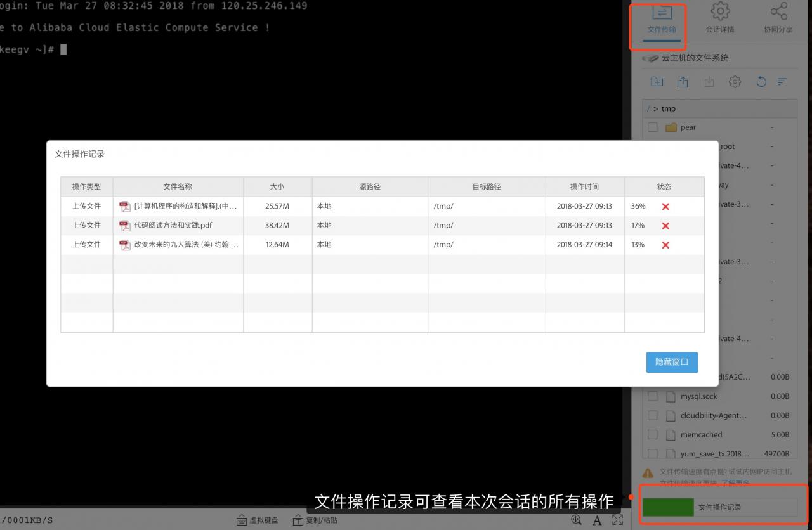Click the 目标路径 column header
Screen dimensions: 812x530
(487, 186)
